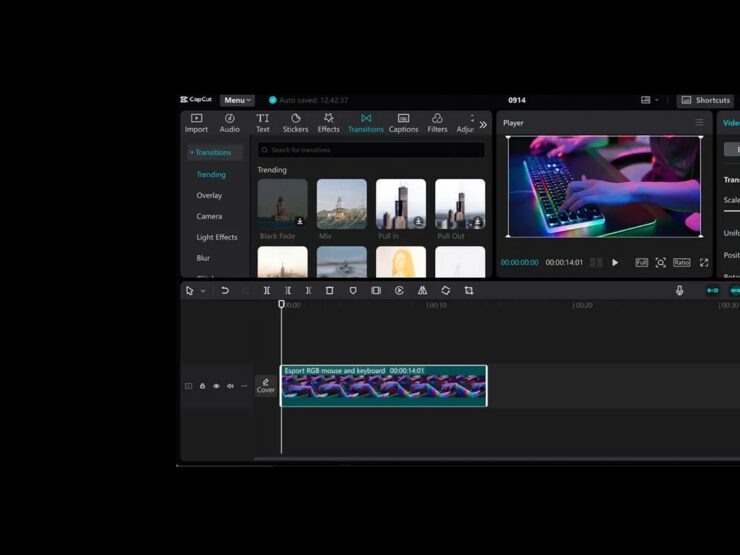Image resolution: width=740 pixels, height=555 pixels.
Task: Rotate the clip using the rotate icon
Action: [446, 291]
